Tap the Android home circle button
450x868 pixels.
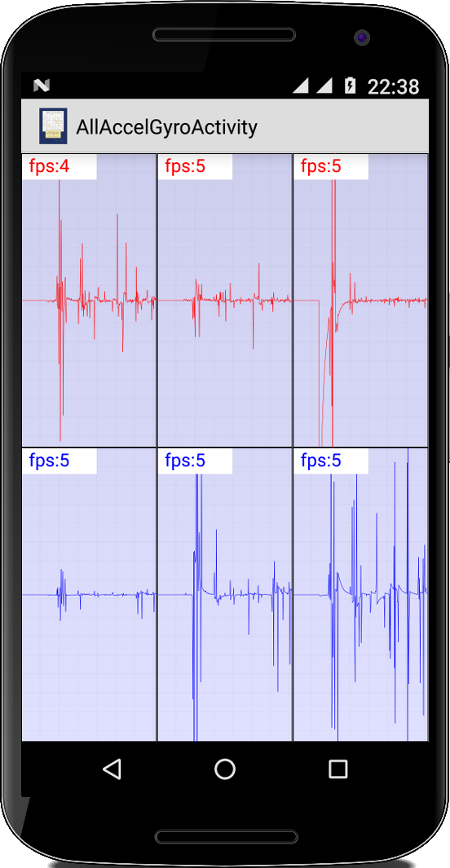tap(225, 769)
